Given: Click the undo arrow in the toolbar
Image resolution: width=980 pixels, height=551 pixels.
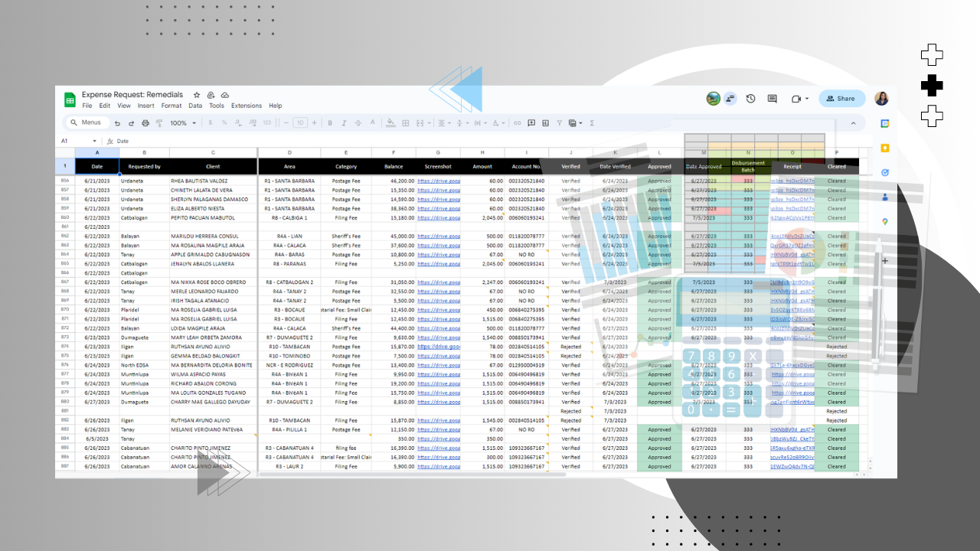Looking at the screenshot, I should [117, 122].
